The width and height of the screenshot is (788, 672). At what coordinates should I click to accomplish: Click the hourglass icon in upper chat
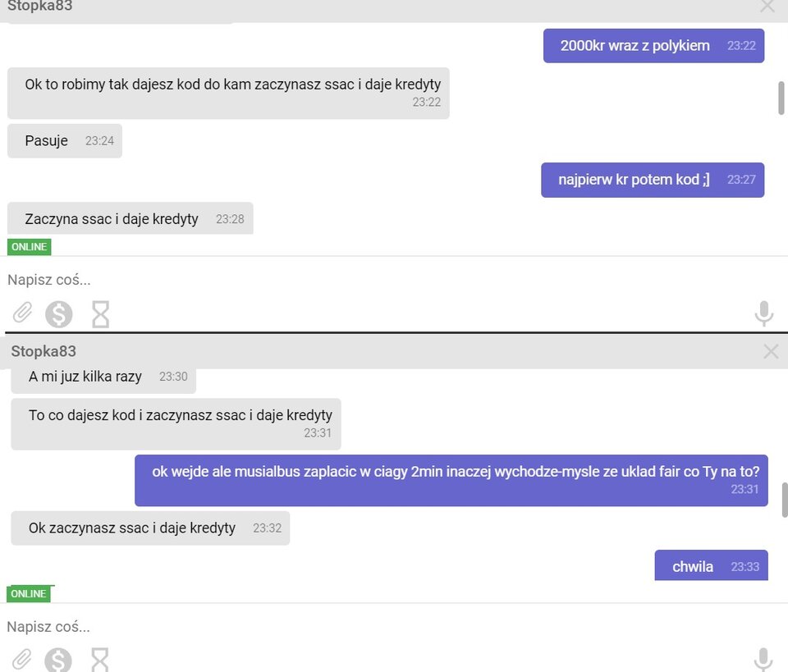click(x=100, y=313)
